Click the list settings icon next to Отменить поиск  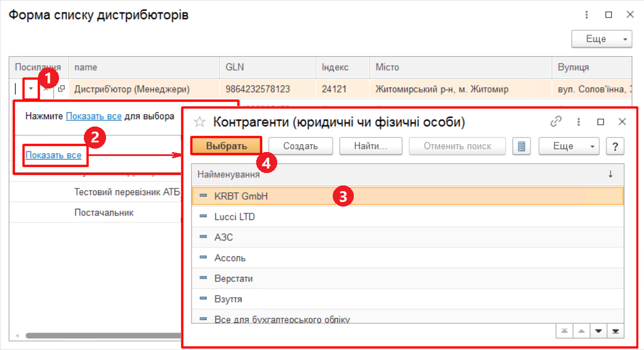click(522, 146)
